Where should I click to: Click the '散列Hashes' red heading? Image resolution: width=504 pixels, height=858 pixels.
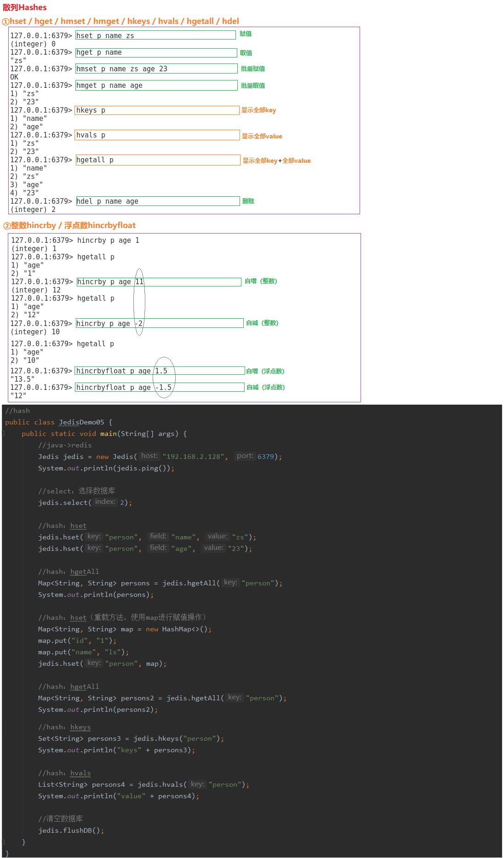pos(25,7)
